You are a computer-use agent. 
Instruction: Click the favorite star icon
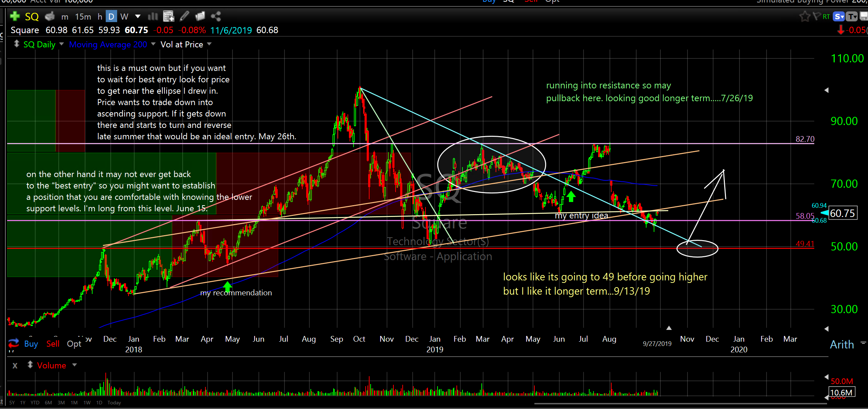tap(804, 16)
